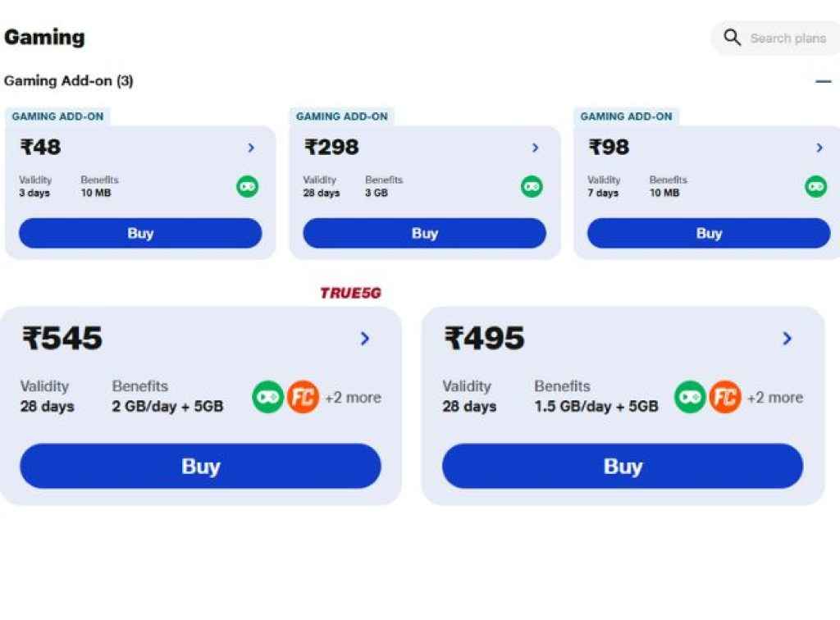Collapse the Gaming Add-on section
Viewport: 840px width, 620px height.
click(x=823, y=81)
